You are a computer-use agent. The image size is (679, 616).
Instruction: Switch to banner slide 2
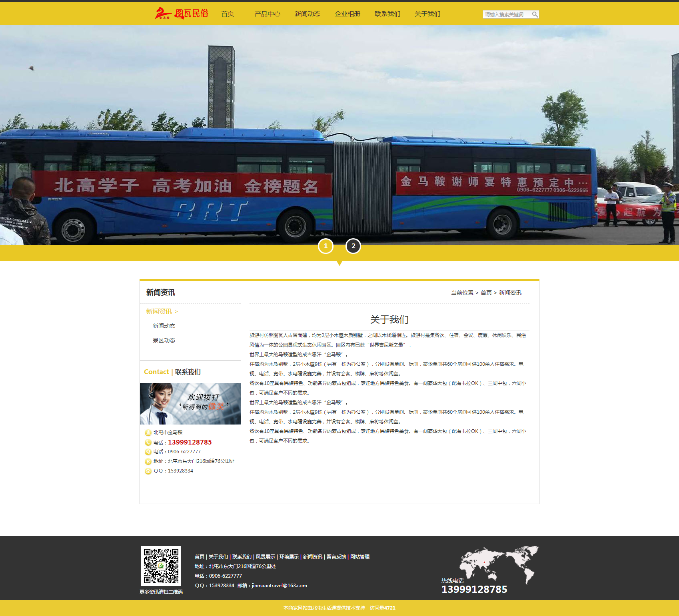[x=353, y=246]
